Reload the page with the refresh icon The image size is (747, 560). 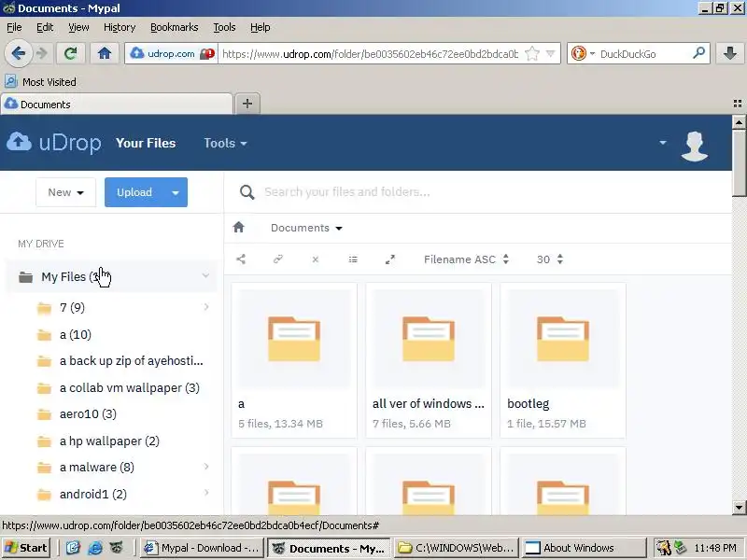coord(71,53)
